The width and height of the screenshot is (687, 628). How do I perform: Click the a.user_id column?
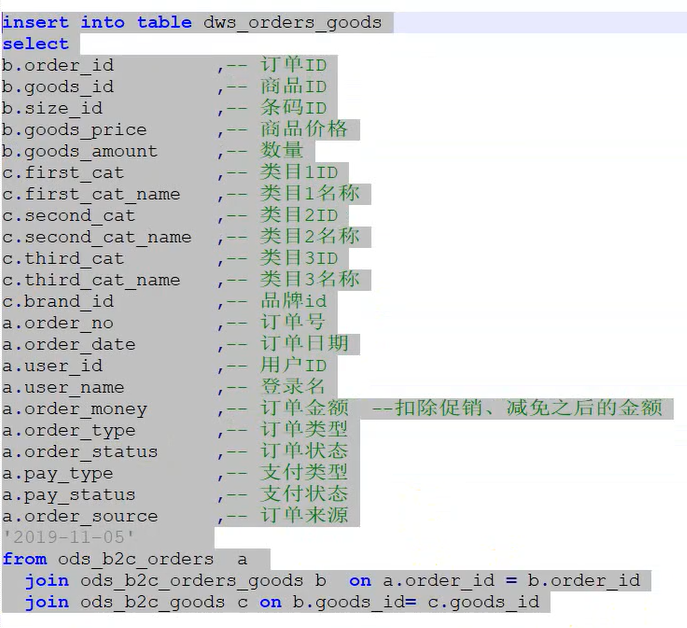(x=52, y=366)
